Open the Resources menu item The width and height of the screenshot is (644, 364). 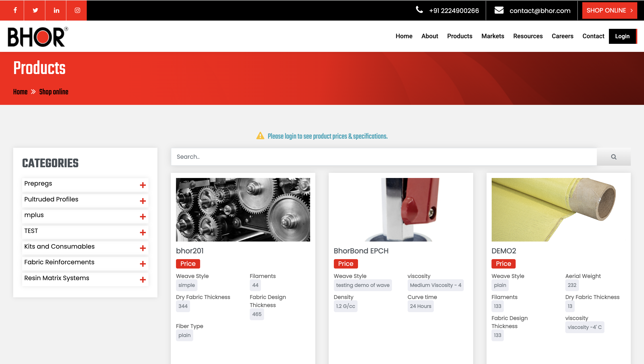click(528, 36)
